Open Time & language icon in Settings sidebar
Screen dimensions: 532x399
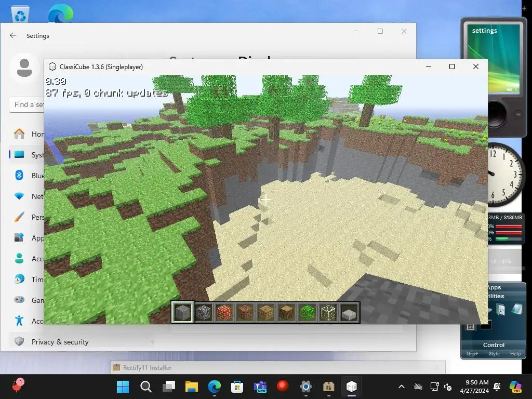pyautogui.click(x=19, y=279)
